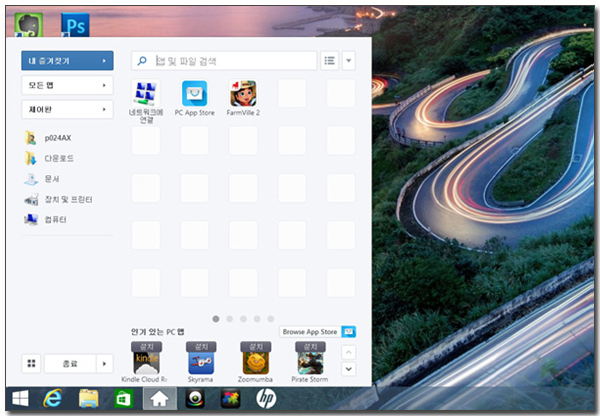Viewport: 600px width, 416px height.
Task: Focus the 앱 및 파일 검색 search field
Action: tap(224, 61)
